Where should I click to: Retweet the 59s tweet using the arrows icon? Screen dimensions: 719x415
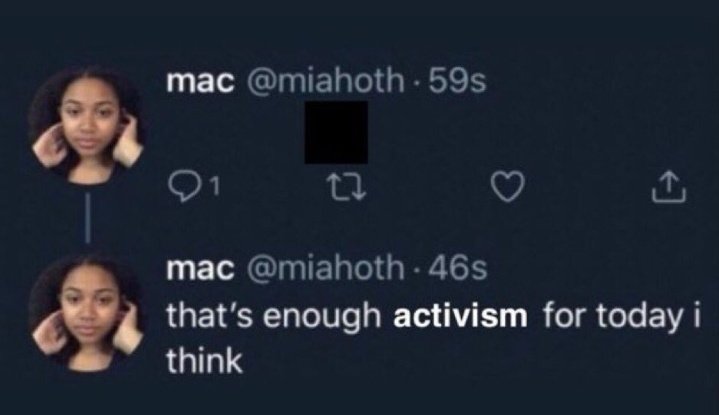[x=346, y=188]
